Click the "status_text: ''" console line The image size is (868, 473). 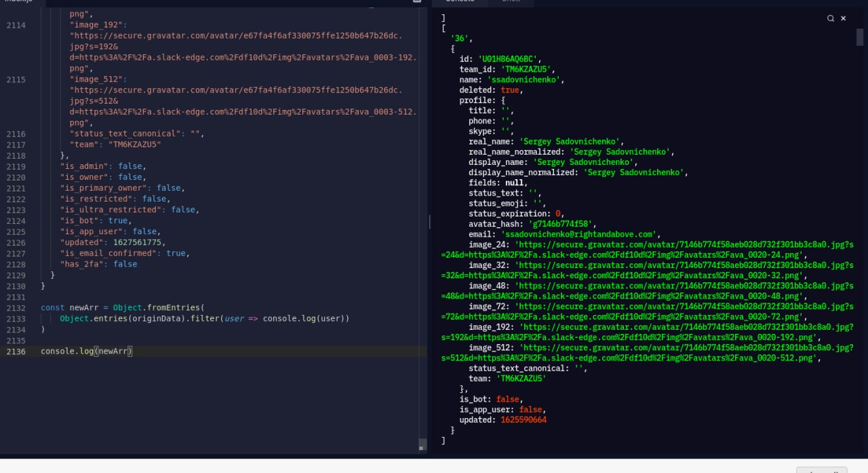point(505,193)
